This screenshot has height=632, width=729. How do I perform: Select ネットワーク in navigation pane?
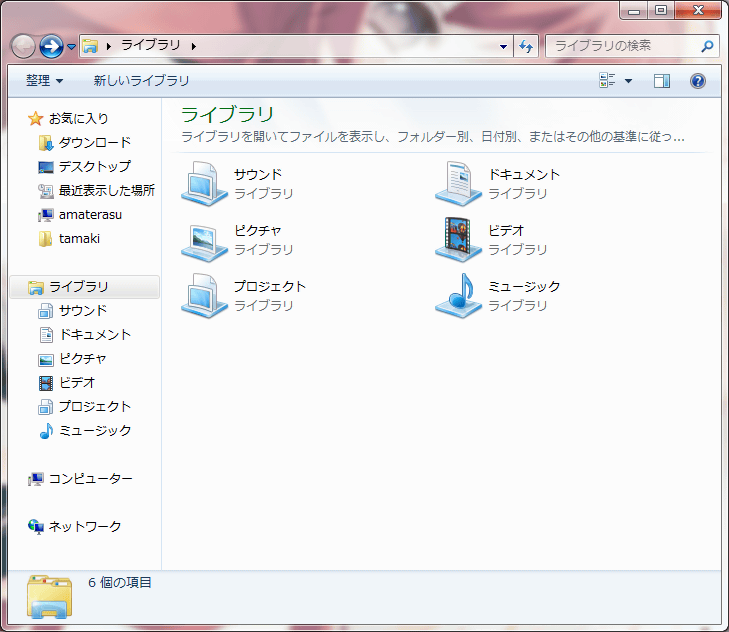[85, 526]
